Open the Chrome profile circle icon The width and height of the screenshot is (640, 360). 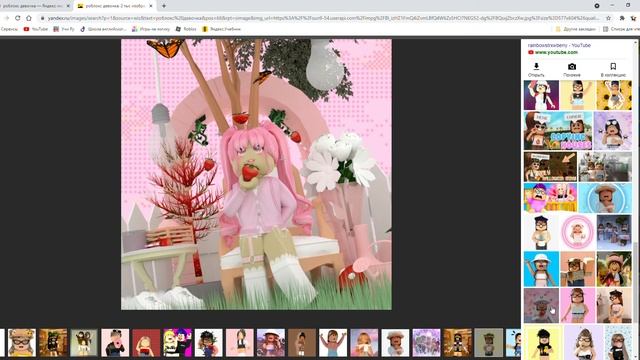597,6
